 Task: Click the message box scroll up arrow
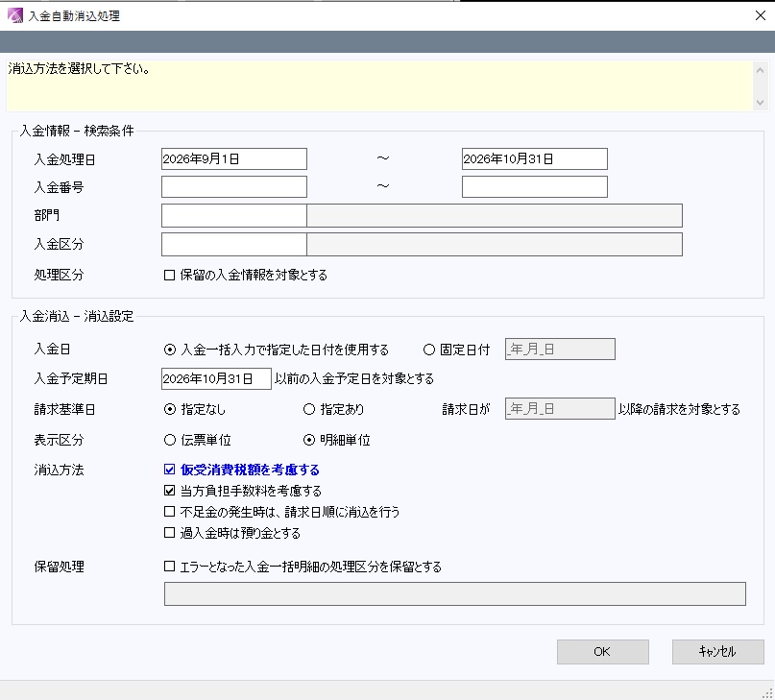(x=760, y=70)
